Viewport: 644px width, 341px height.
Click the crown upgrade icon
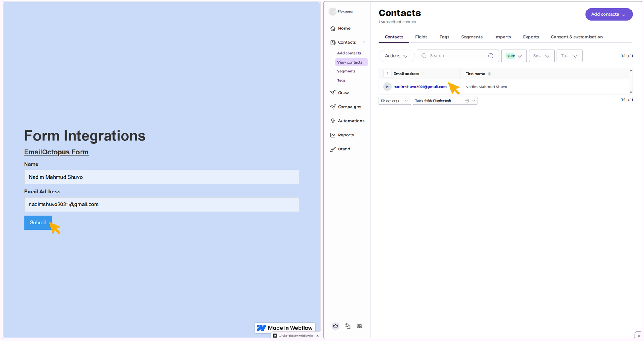[x=335, y=326]
